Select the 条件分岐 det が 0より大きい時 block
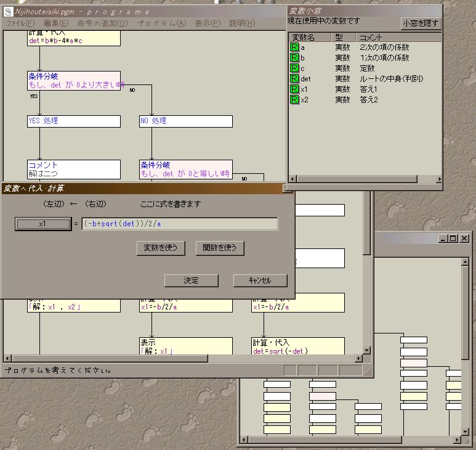Viewport: 476px width, 450px height. pyautogui.click(x=74, y=81)
